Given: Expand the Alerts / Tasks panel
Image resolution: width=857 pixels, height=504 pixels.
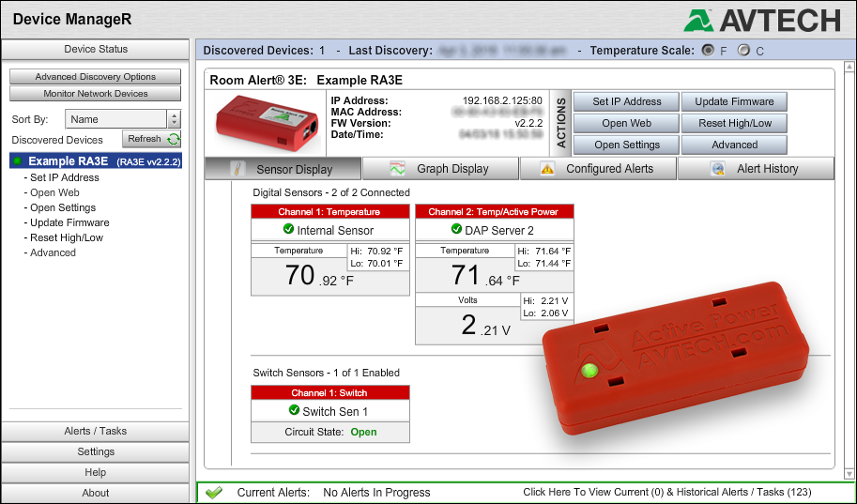Looking at the screenshot, I should [x=95, y=432].
